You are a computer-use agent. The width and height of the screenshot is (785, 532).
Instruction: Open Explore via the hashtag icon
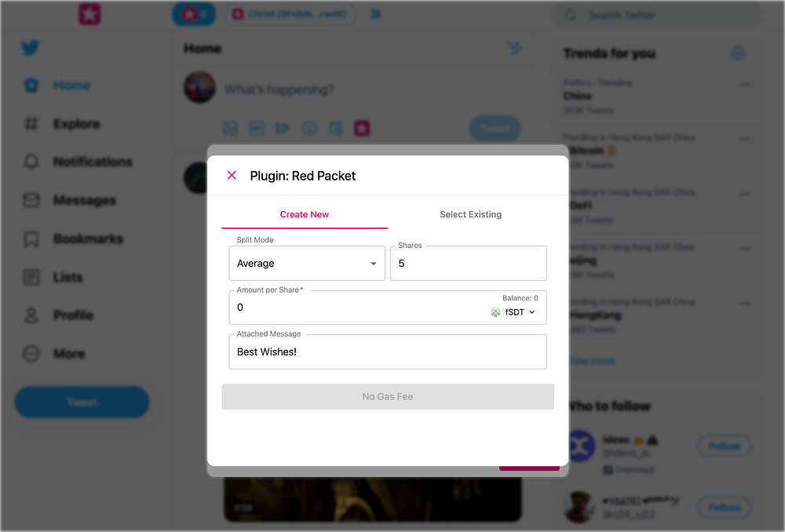coord(31,124)
